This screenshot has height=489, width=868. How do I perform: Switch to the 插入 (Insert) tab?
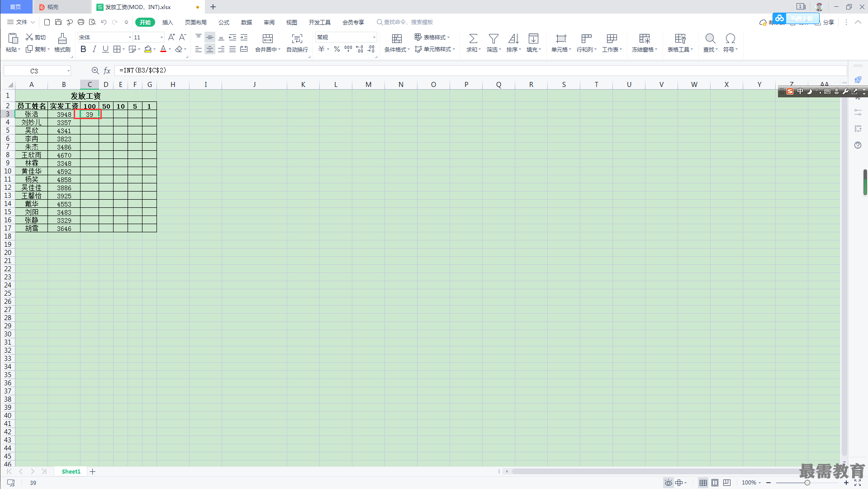pyautogui.click(x=168, y=22)
